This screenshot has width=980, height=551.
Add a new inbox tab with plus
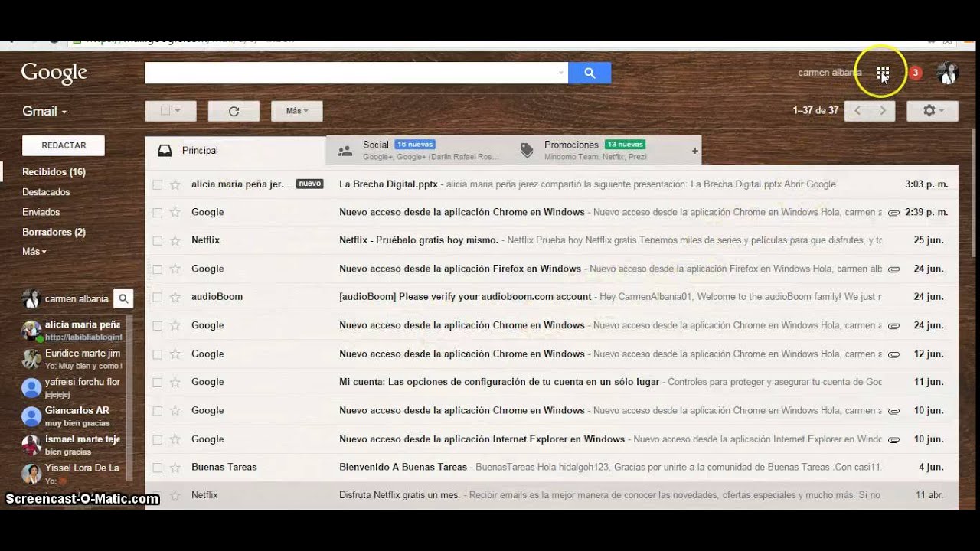coord(695,151)
